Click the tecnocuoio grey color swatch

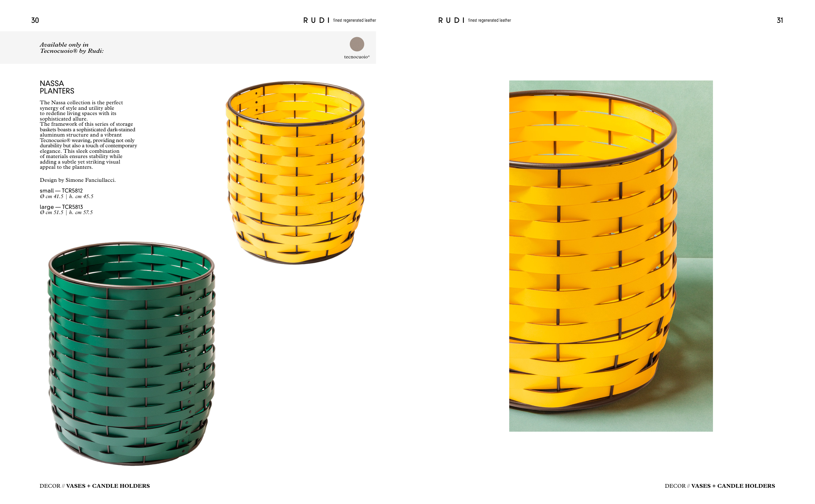pos(357,44)
